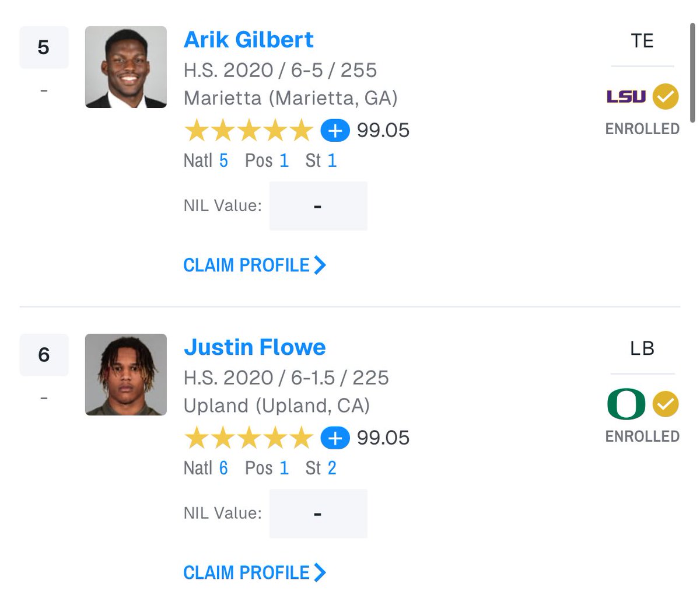The width and height of the screenshot is (700, 608).
Task: Open Justin Flowe's player profile
Action: click(x=255, y=347)
